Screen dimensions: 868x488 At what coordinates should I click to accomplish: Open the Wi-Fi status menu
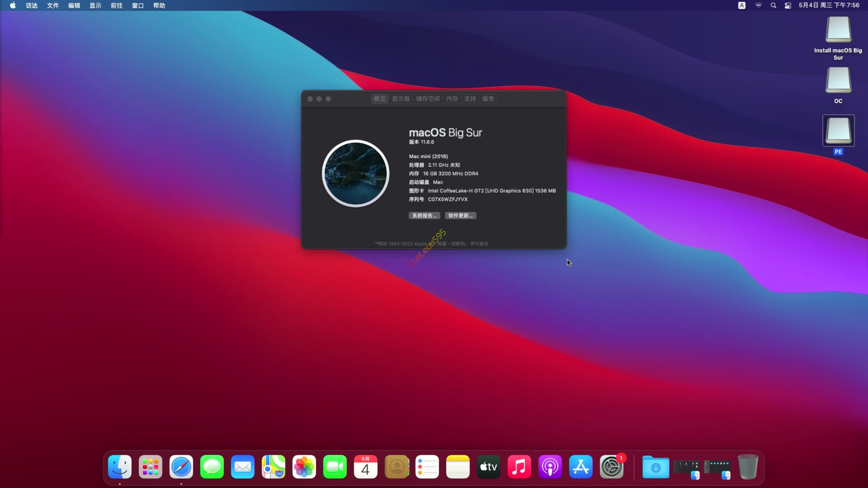point(758,5)
